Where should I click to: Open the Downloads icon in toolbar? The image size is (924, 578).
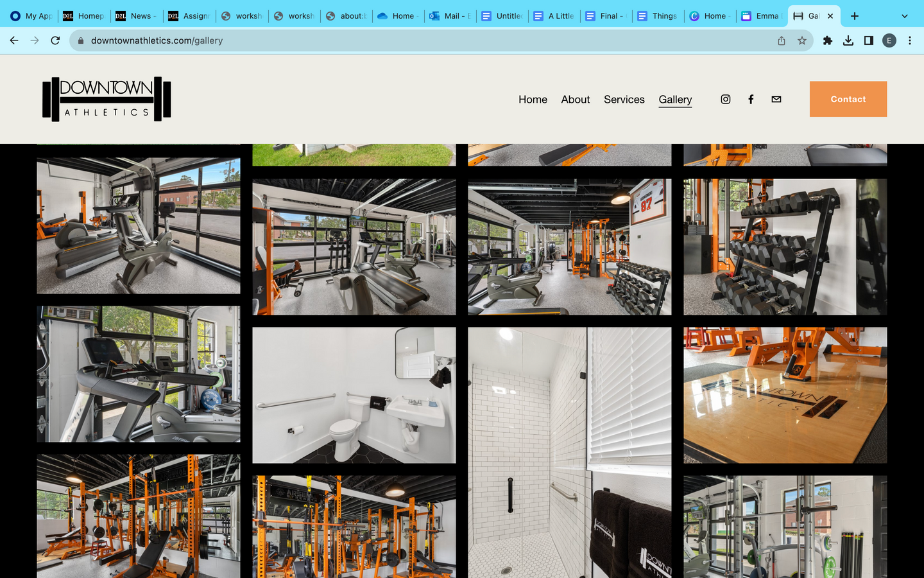[x=848, y=40]
